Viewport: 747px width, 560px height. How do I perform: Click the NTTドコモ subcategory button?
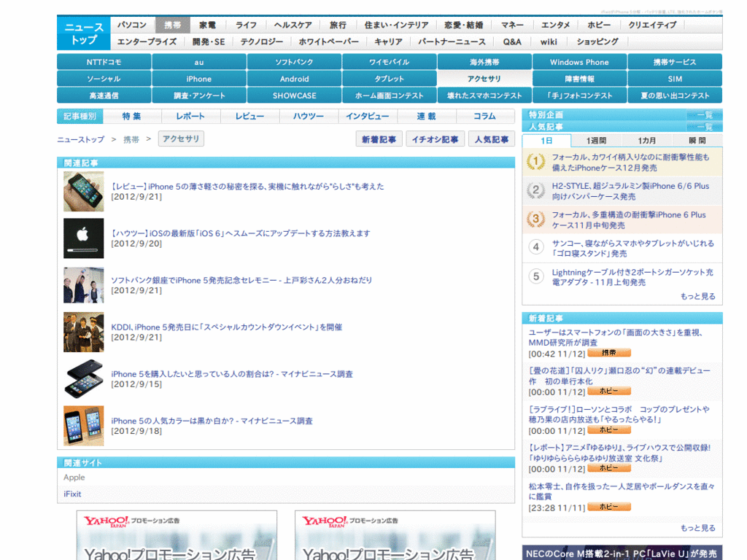coord(104,62)
